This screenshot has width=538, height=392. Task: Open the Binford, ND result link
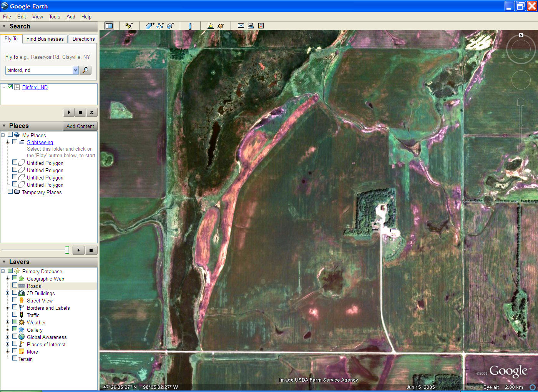tap(35, 87)
